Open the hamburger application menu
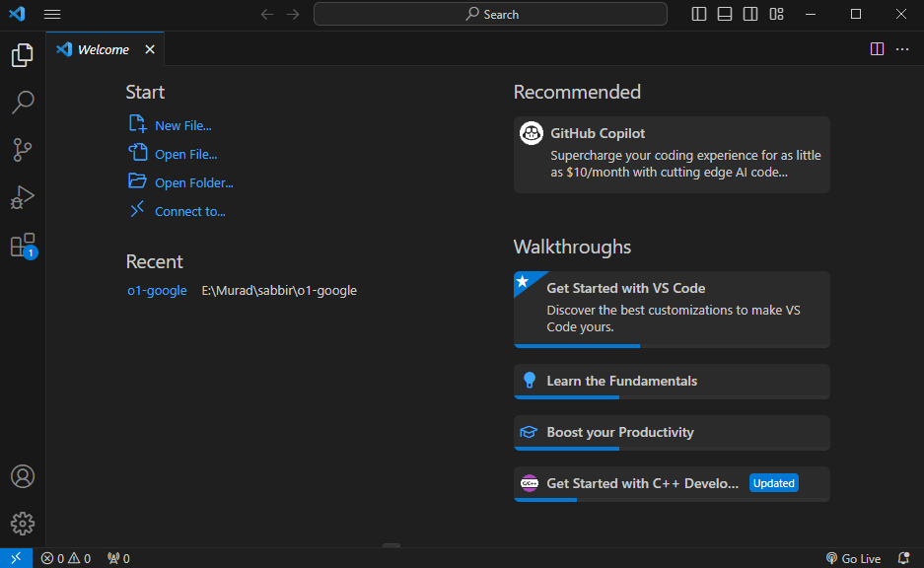 [x=52, y=14]
